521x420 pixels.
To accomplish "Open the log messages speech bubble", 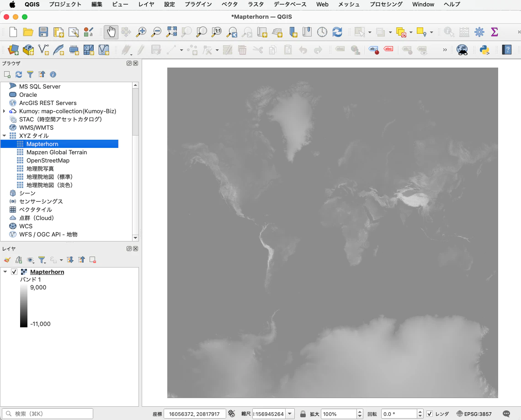I will coord(506,414).
